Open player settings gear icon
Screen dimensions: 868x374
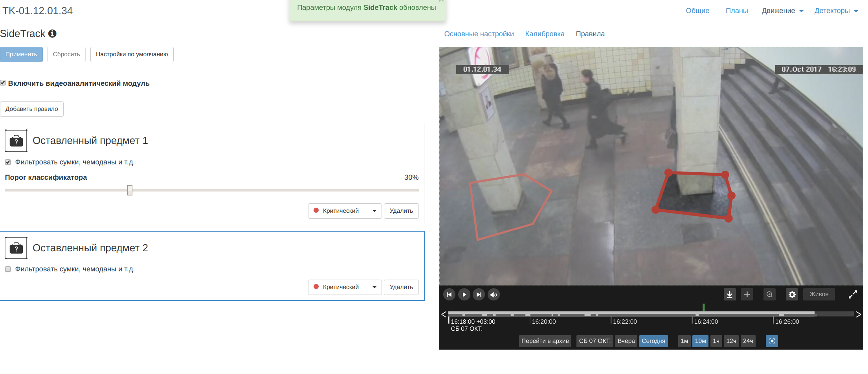click(x=792, y=295)
